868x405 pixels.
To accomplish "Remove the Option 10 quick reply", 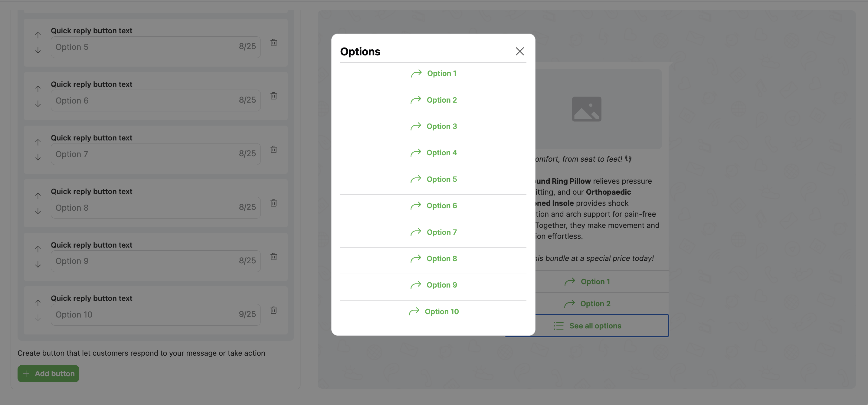I will [x=273, y=310].
